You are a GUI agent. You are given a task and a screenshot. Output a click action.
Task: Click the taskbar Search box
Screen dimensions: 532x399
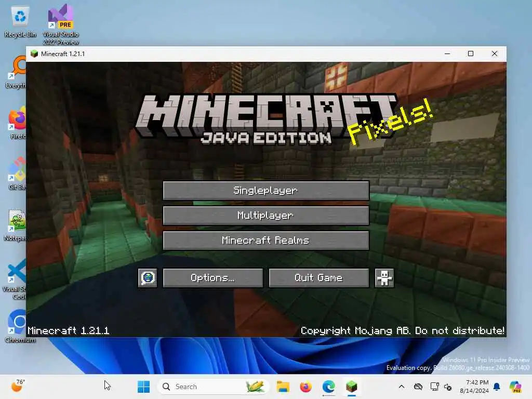point(213,387)
